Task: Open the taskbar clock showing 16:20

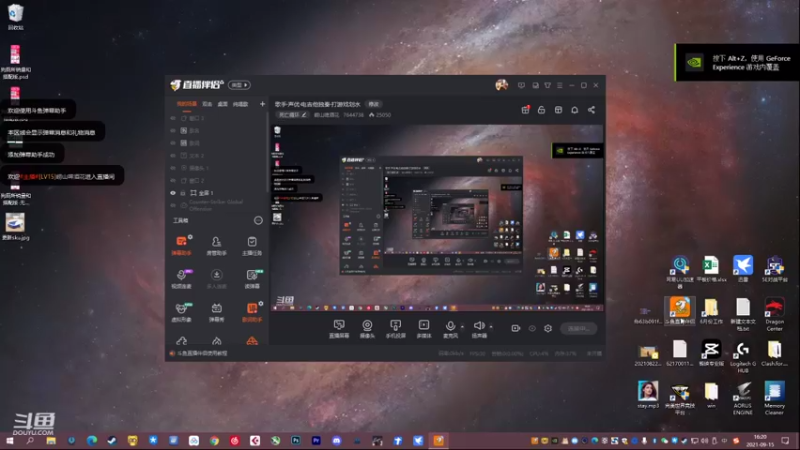Action: [x=760, y=441]
